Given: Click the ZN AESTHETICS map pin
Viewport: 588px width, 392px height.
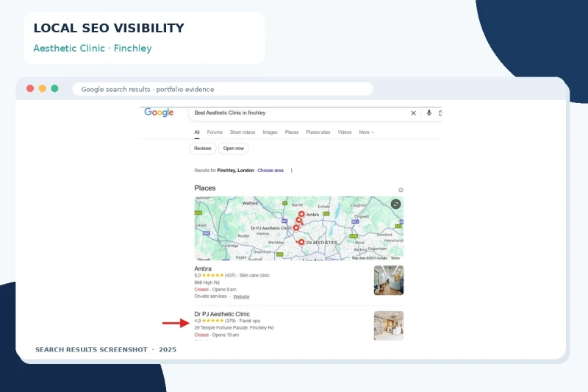Looking at the screenshot, I should 301,242.
